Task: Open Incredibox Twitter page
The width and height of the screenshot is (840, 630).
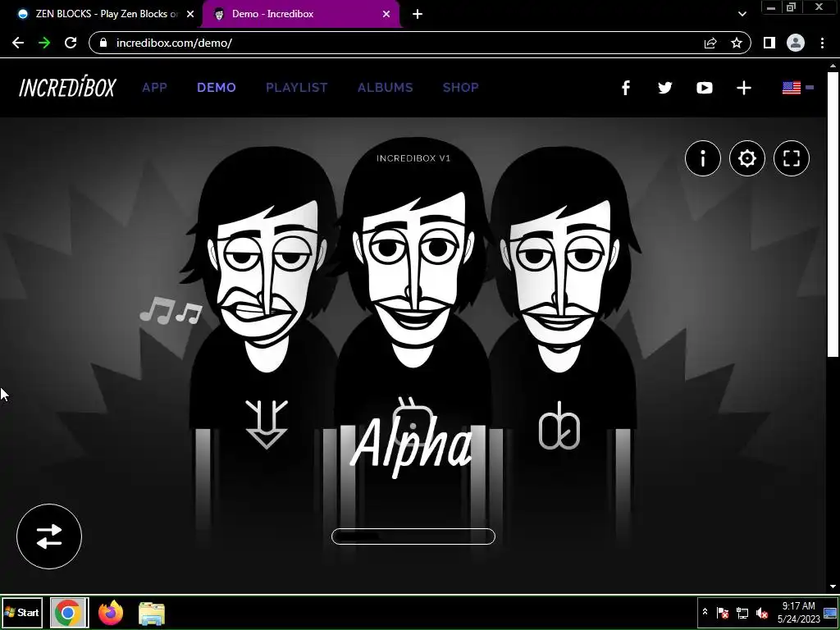Action: coord(664,88)
